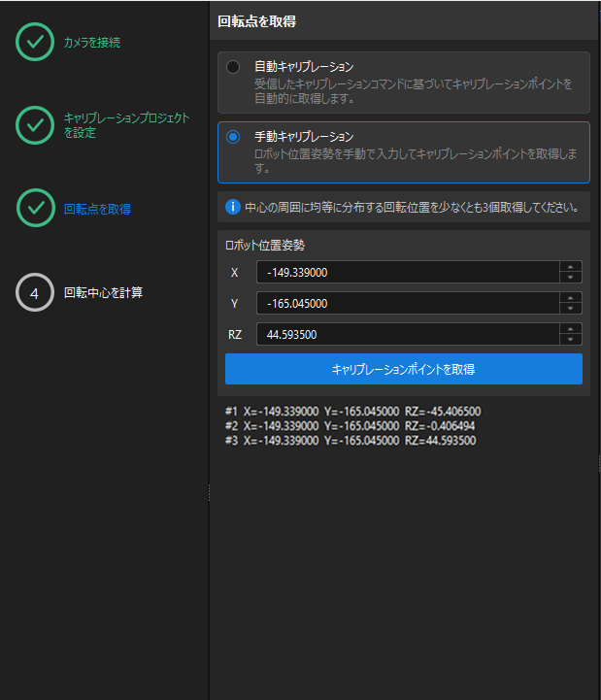Click the キャリブレーションポイントを取得 button

(x=404, y=369)
